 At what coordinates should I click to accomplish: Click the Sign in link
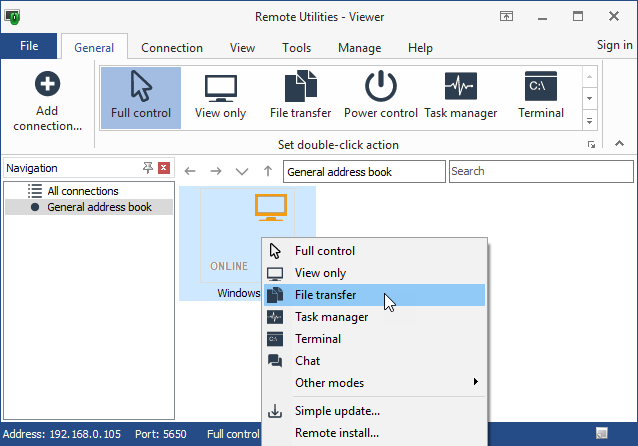[614, 45]
